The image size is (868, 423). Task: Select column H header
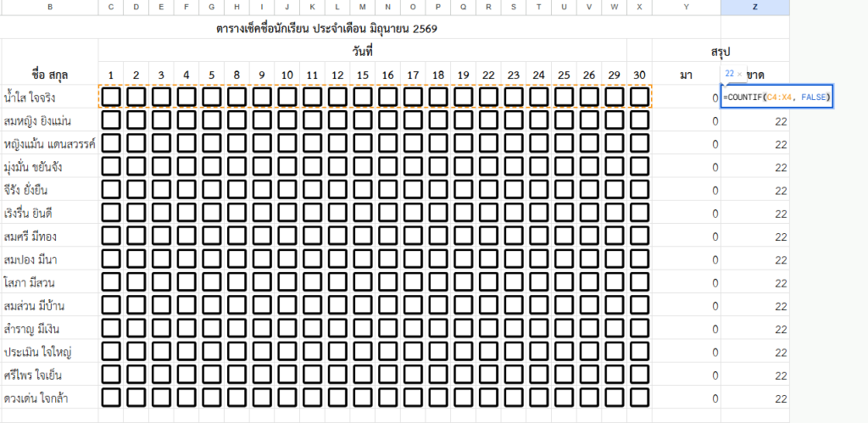tap(237, 7)
